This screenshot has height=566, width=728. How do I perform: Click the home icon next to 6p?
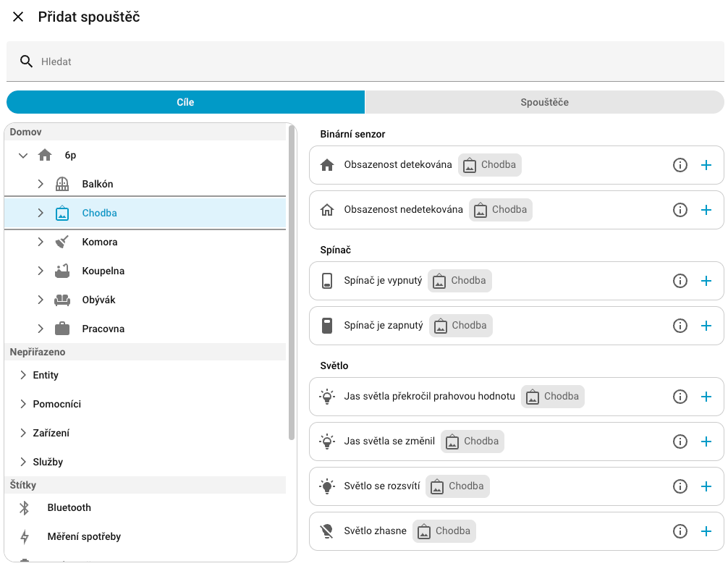44,154
